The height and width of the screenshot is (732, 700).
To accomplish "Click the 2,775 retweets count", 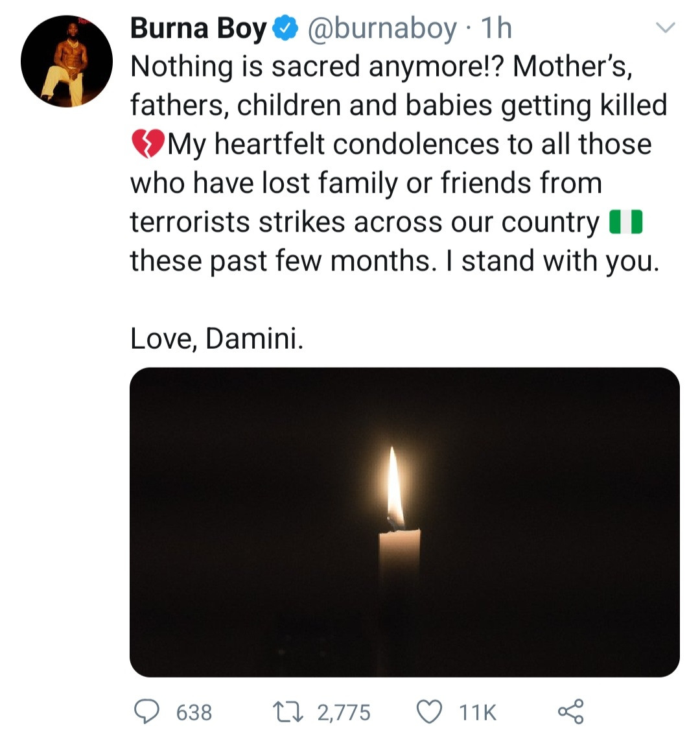I will pos(344,713).
